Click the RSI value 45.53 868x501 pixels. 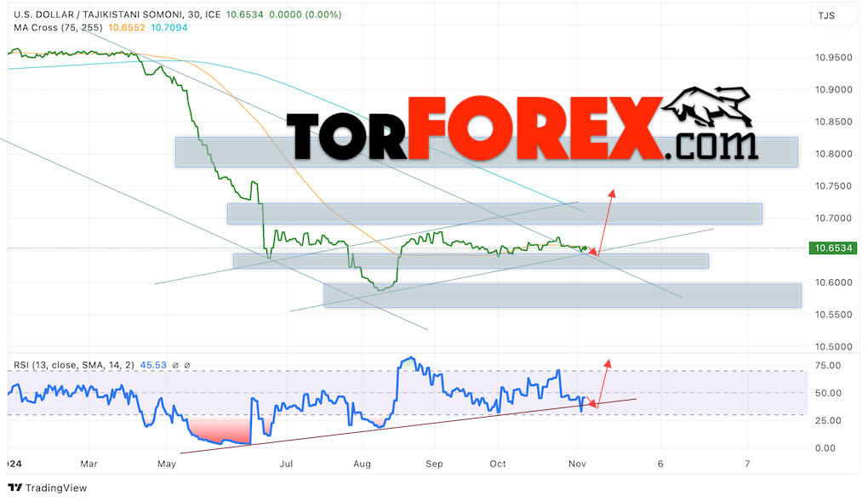coord(153,366)
